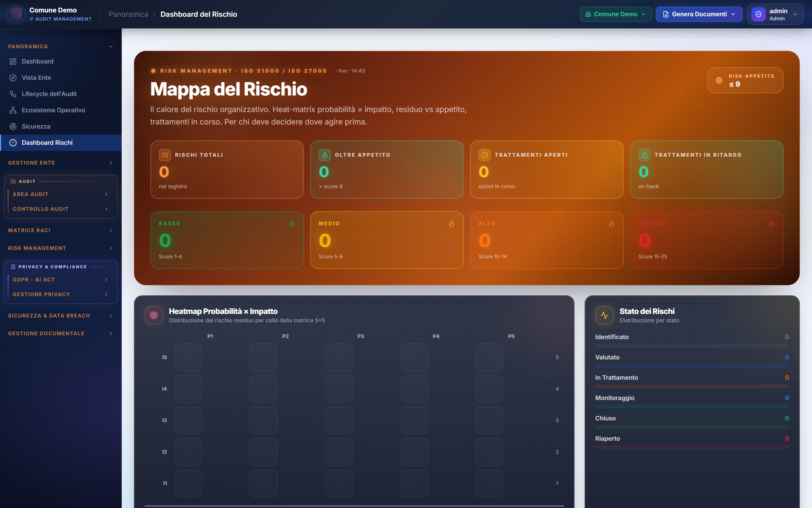Screen dimensions: 812x508
Task: Click the Vista Ente compass icon
Action: pyautogui.click(x=13, y=78)
